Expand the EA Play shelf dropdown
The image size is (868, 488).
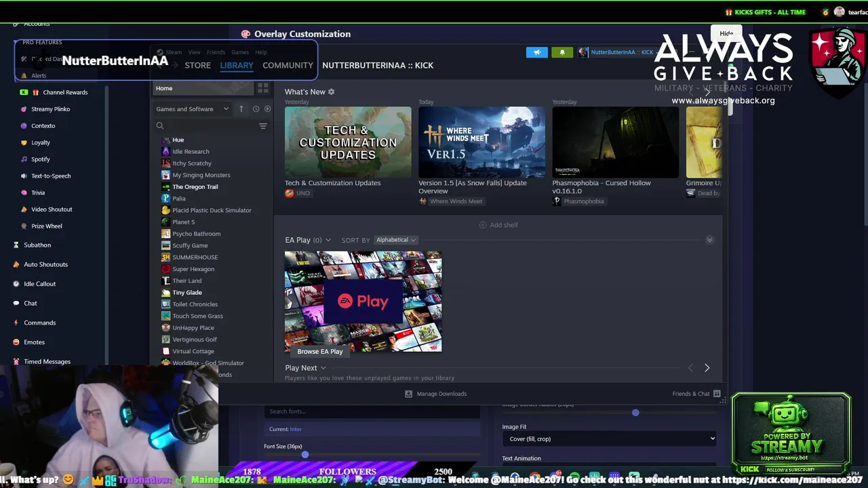click(328, 240)
